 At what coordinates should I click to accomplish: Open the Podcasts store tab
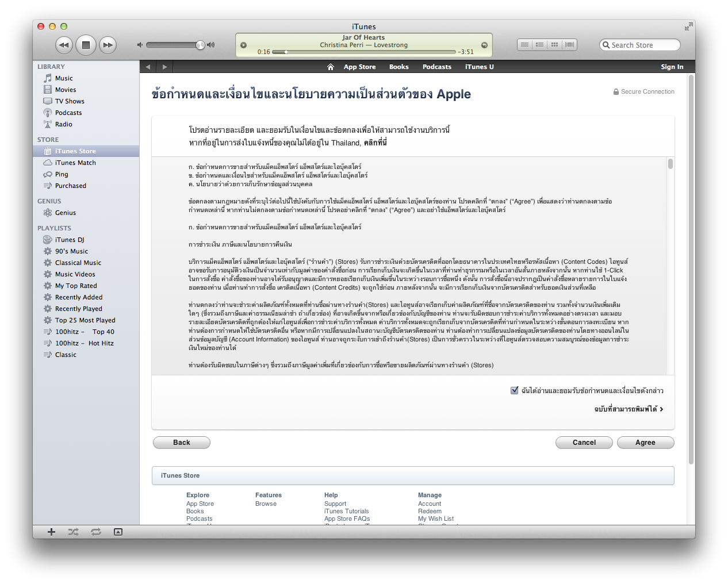(437, 67)
